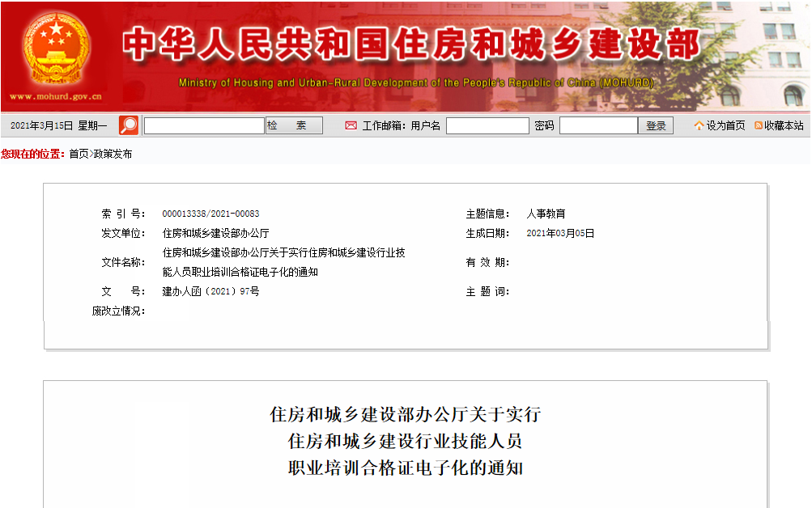Focus the 密码 password field
Viewport: 812px width, 508px height.
[598, 125]
